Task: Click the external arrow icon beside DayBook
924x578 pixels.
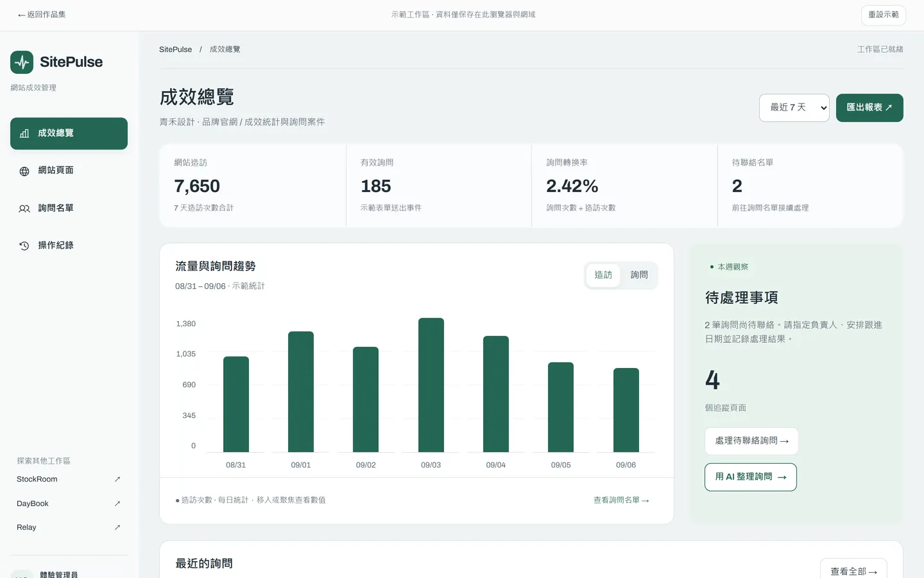Action: pyautogui.click(x=117, y=504)
